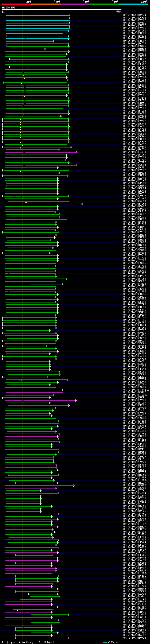Click label UniRef100_Q42640

pyautogui.click(x=135, y=496)
